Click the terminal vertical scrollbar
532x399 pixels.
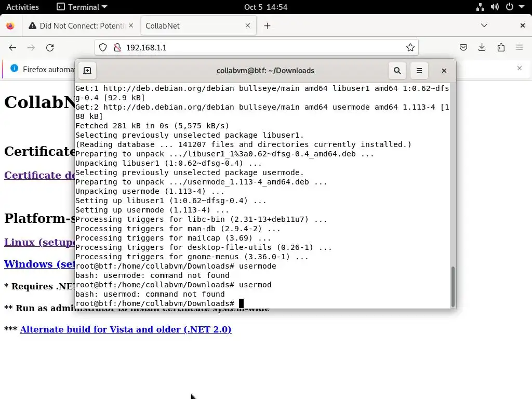point(453,287)
